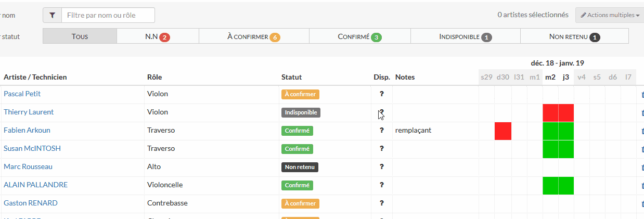Open Pascal Petit's artist profile link

22,94
